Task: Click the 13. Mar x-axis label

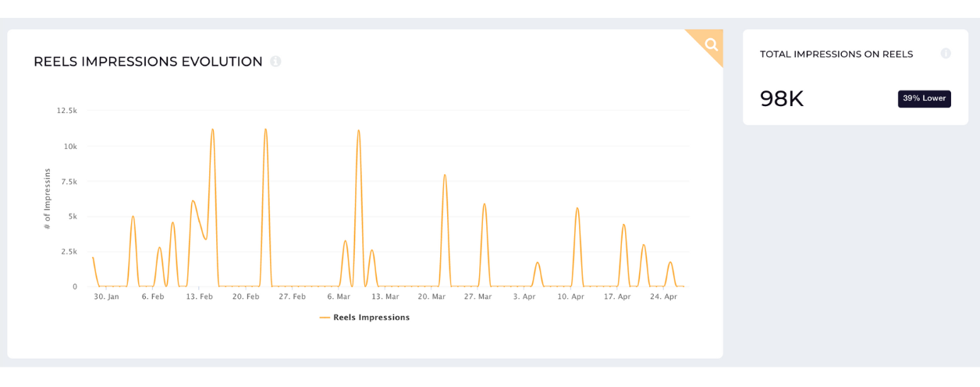Action: click(x=385, y=297)
